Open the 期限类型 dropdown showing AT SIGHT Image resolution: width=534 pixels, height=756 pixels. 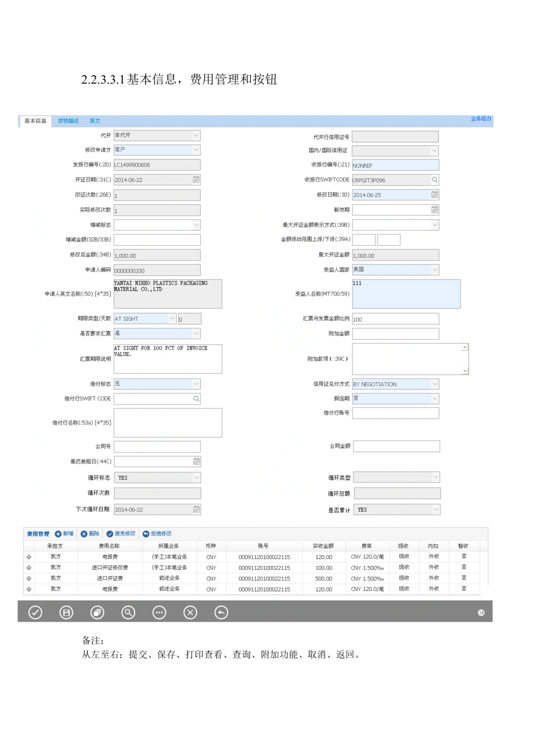click(172, 318)
